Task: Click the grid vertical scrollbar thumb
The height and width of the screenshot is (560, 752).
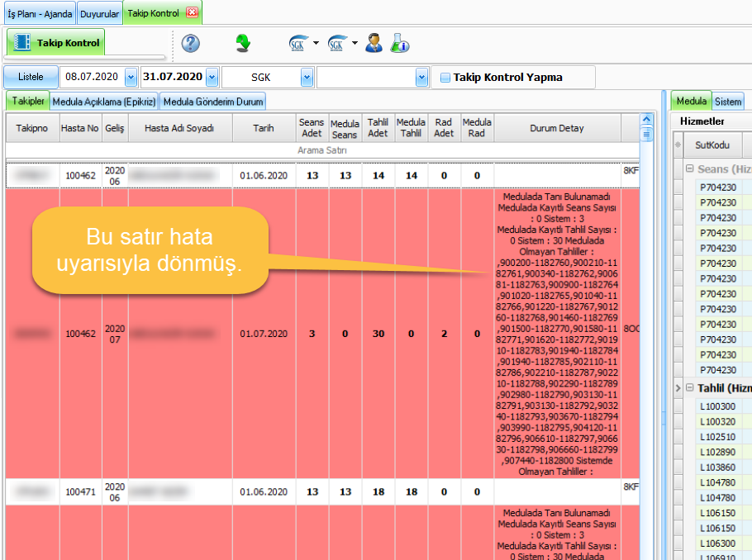Action: point(646,135)
